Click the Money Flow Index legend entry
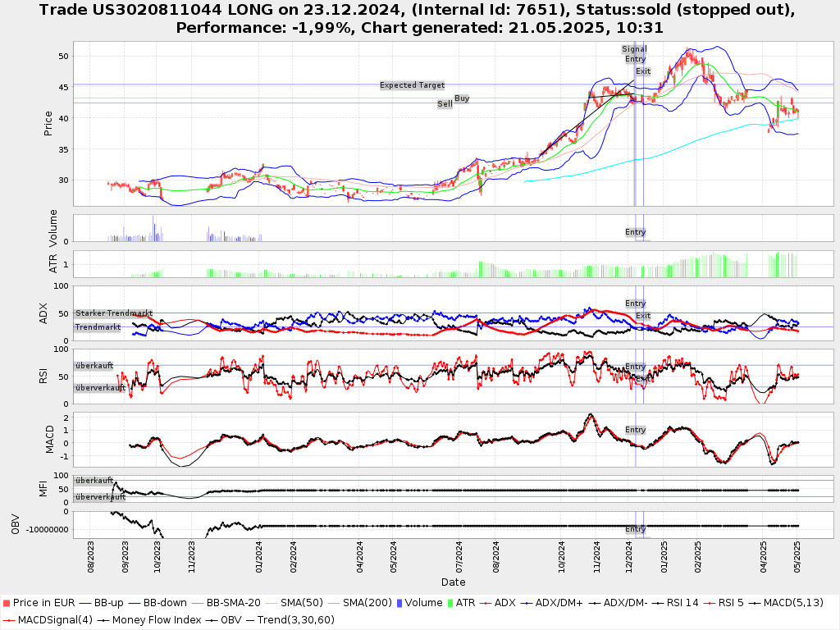This screenshot has width=840, height=630. tap(156, 619)
